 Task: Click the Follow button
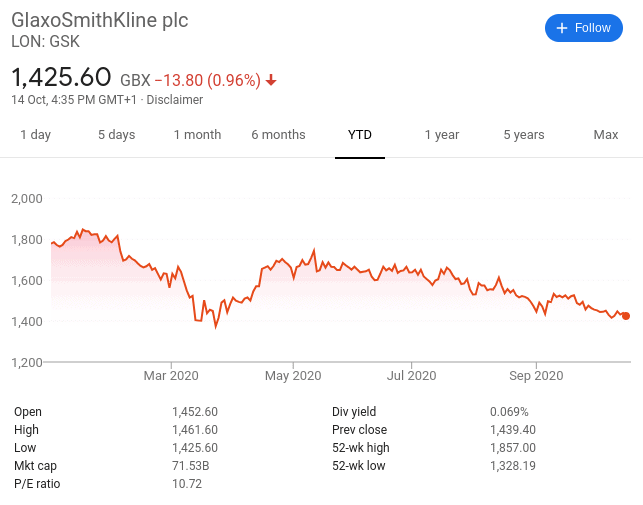click(x=584, y=28)
